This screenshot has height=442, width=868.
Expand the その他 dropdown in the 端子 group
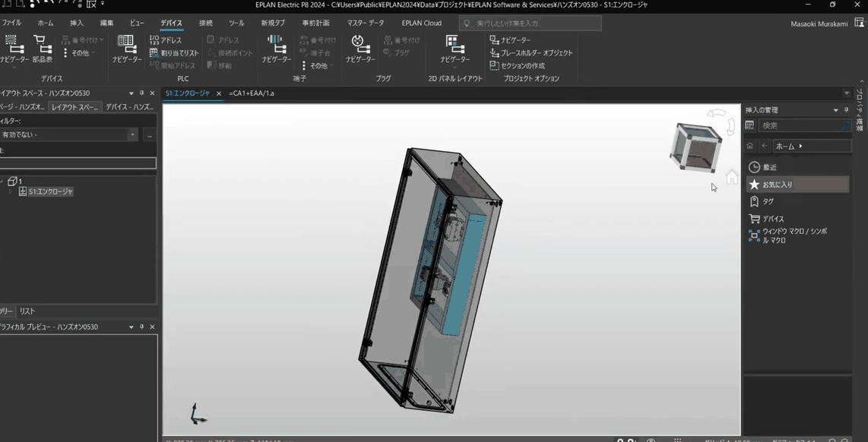pyautogui.click(x=318, y=65)
